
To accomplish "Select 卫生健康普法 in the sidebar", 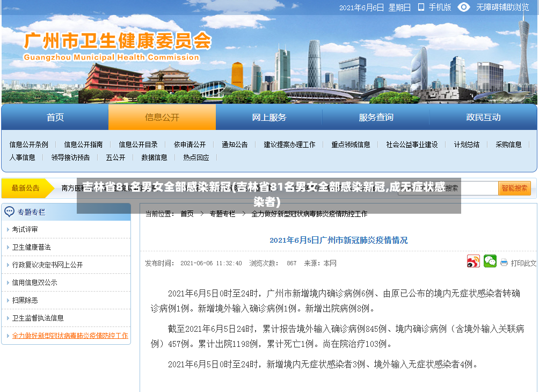I will [x=31, y=247].
